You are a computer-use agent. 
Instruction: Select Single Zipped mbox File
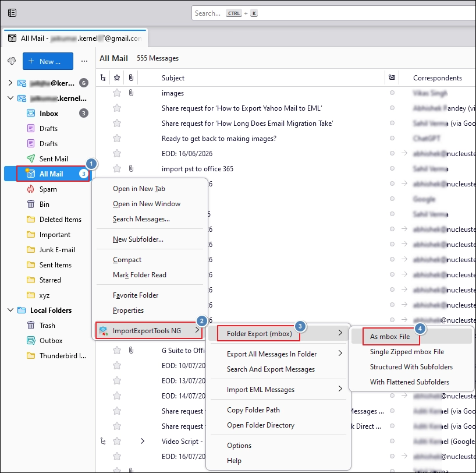pos(407,352)
